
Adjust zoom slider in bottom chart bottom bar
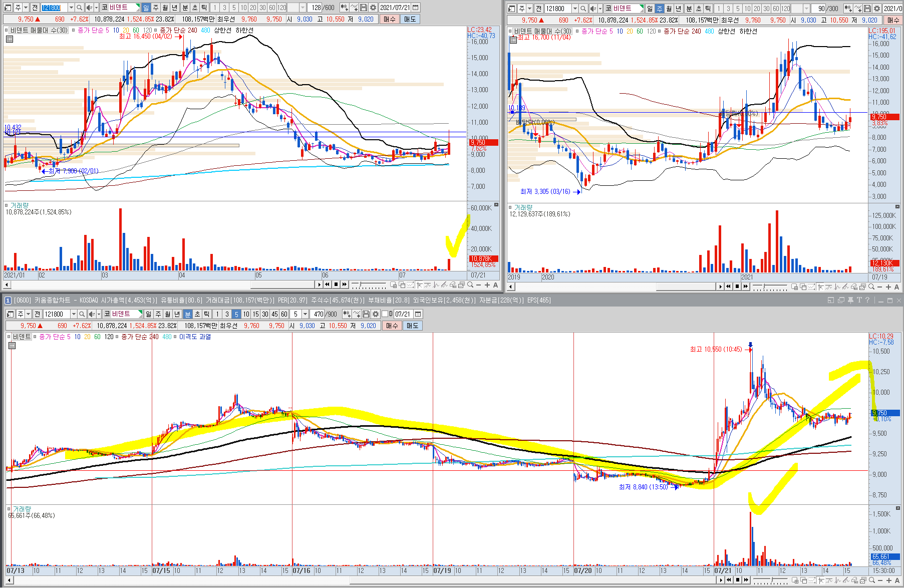(x=772, y=579)
